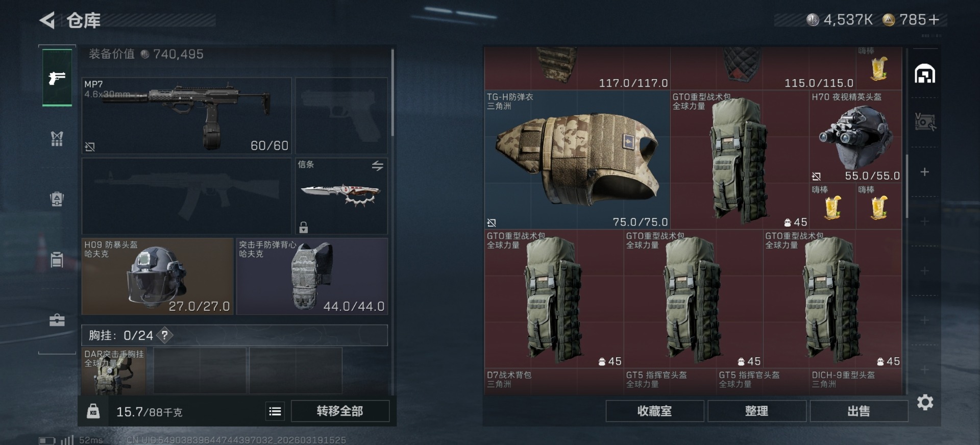Add a new stash expansion slot
The height and width of the screenshot is (445, 980).
click(x=924, y=172)
